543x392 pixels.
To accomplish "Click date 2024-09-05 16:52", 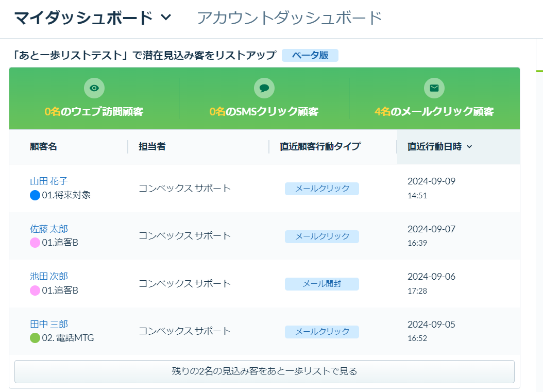I will click(x=432, y=331).
